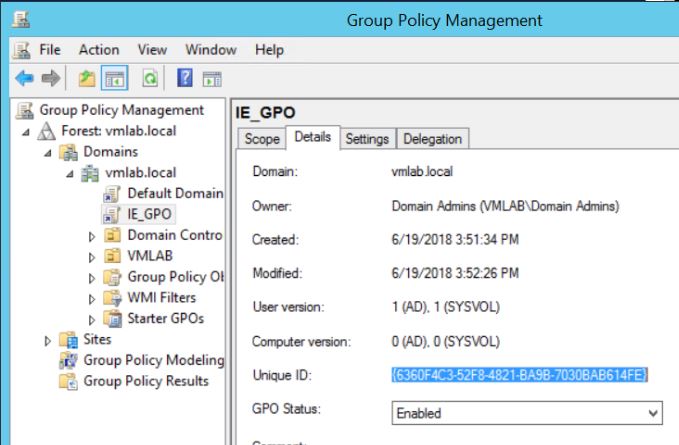679x445 pixels.
Task: Switch to the Scope tab
Action: 261,140
